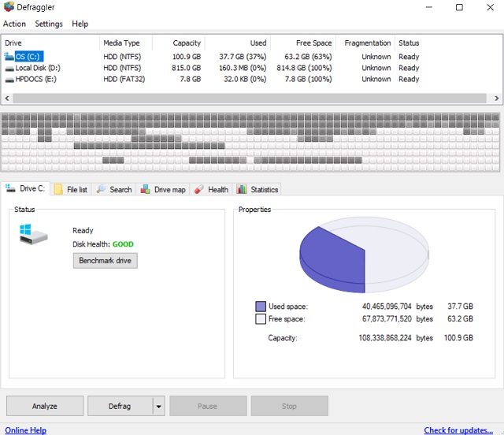Minimize the Defraggler window

pos(428,7)
